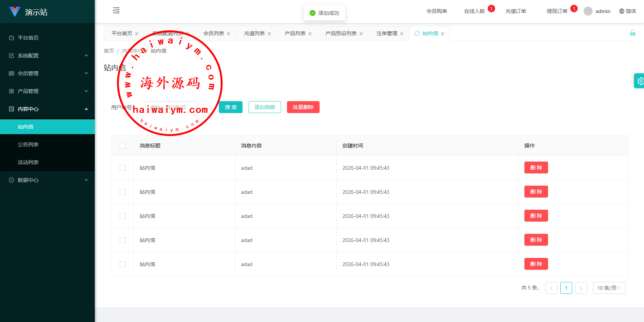The height and width of the screenshot is (322, 644).
Task: Open the 10 条/页 page size dropdown
Action: [x=609, y=288]
